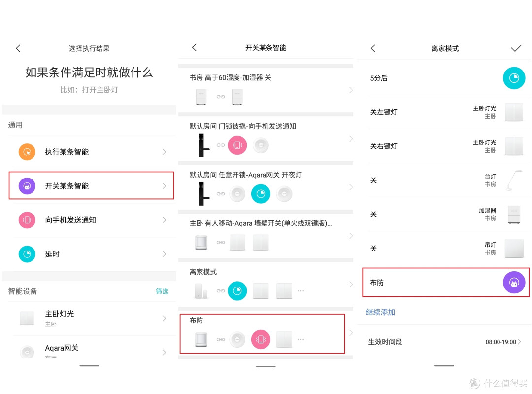This screenshot has width=532, height=394.
Task: Tap pink notification icon in 布防 automation
Action: point(261,339)
